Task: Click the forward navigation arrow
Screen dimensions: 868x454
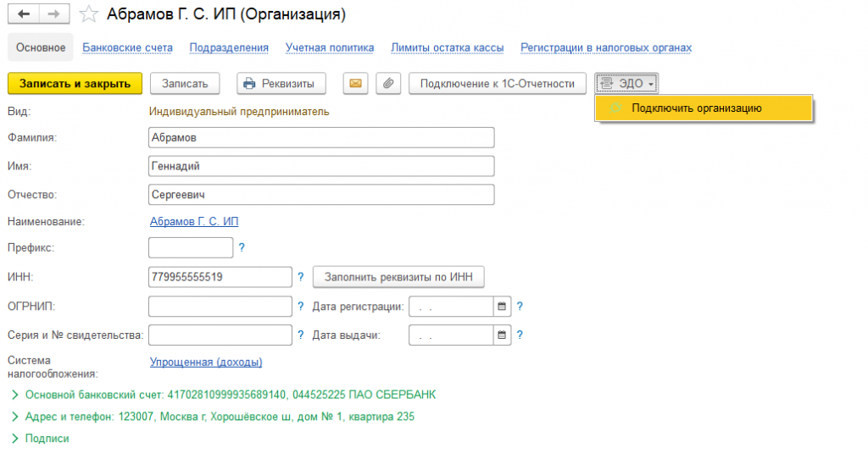Action: (x=53, y=15)
